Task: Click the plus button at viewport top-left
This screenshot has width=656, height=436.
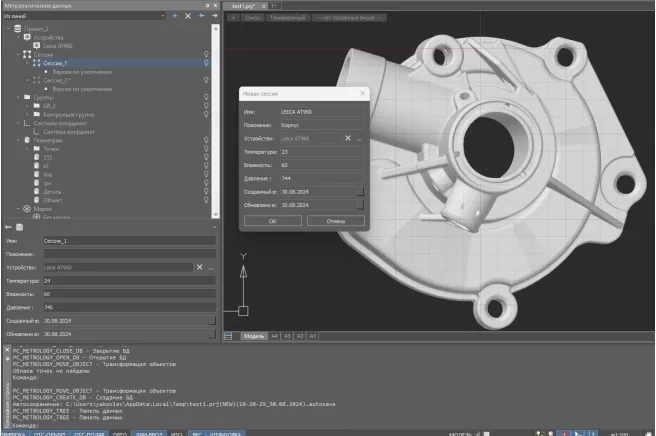Action: (x=232, y=17)
